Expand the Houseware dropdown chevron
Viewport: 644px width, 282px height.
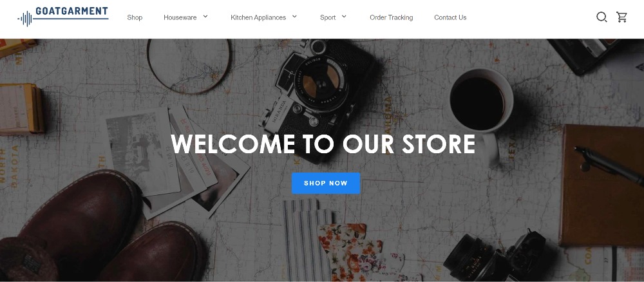pos(205,17)
